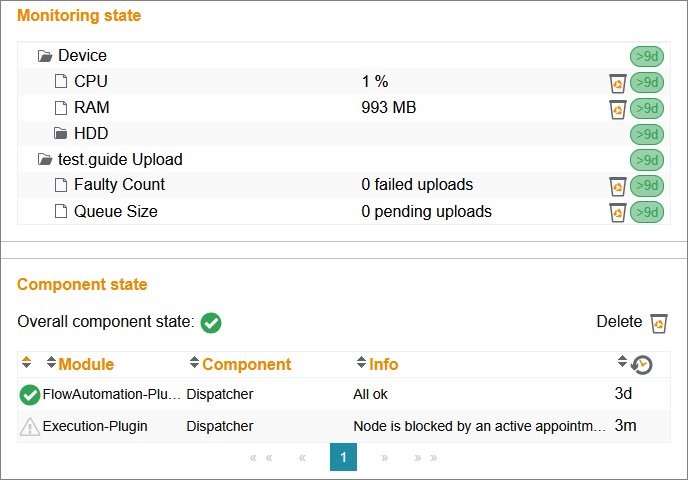Collapse the Device folder in monitoring tree
688x480 pixels.
coord(45,56)
